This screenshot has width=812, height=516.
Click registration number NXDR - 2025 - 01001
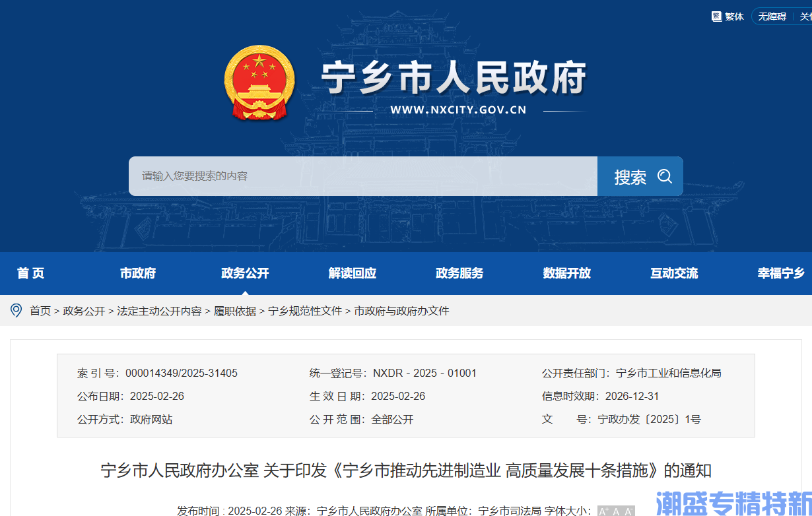pyautogui.click(x=424, y=373)
